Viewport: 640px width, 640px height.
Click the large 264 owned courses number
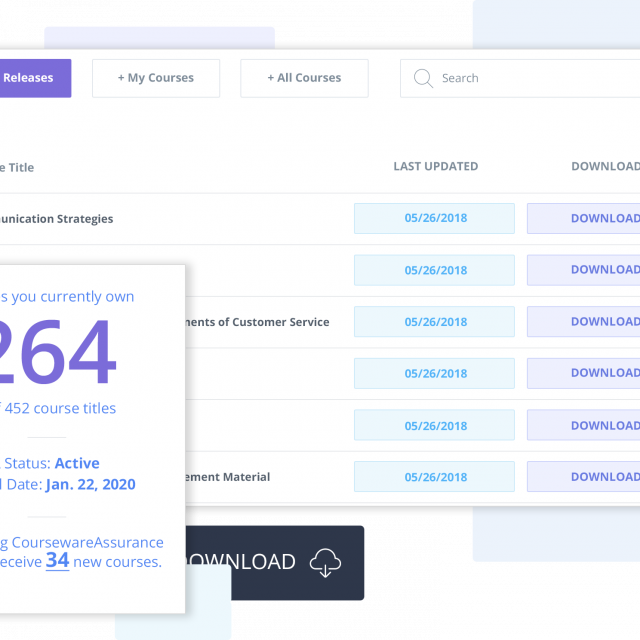pyautogui.click(x=58, y=353)
